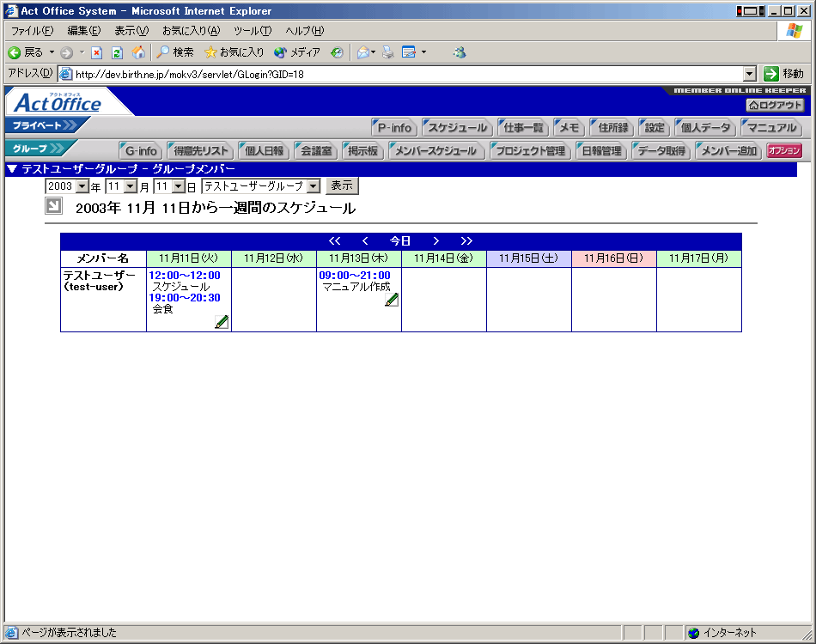The image size is (816, 644).
Task: Click the browser Refresh icon
Action: point(117,52)
